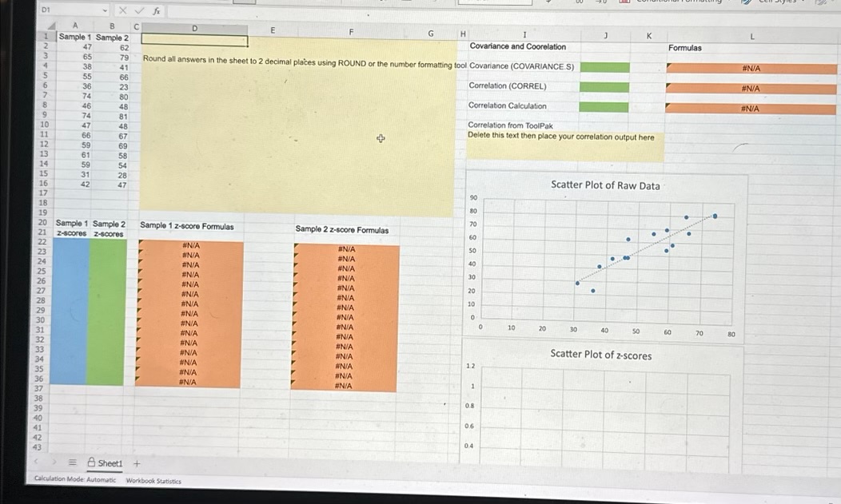Click cell A2 with value 47
The height and width of the screenshot is (504, 841).
(x=75, y=46)
